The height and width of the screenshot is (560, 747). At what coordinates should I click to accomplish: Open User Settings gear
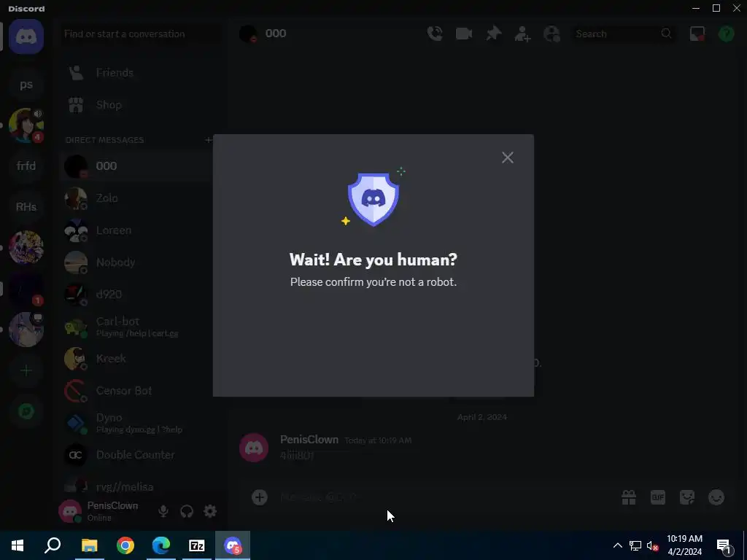coord(210,511)
